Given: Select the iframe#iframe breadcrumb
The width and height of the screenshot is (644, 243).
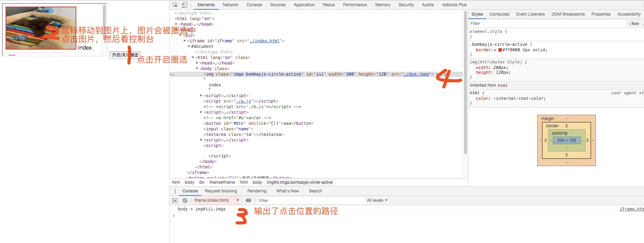Looking at the screenshot, I should click(222, 182).
